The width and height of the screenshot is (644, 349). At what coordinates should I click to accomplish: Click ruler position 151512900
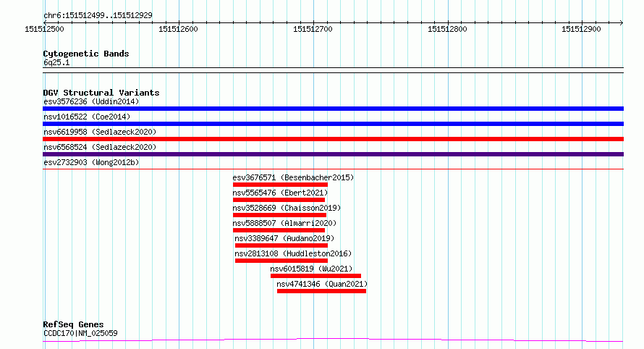pyautogui.click(x=581, y=29)
